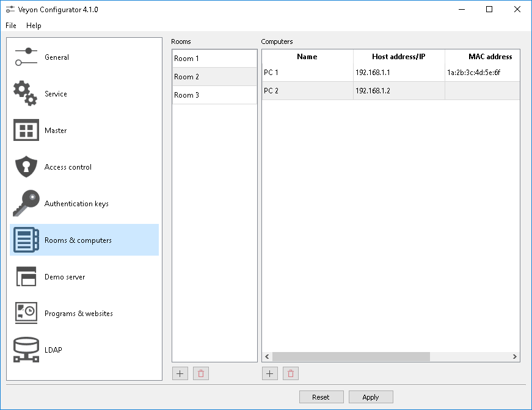Add a new computer with plus button
This screenshot has height=410, width=532.
coord(269,373)
